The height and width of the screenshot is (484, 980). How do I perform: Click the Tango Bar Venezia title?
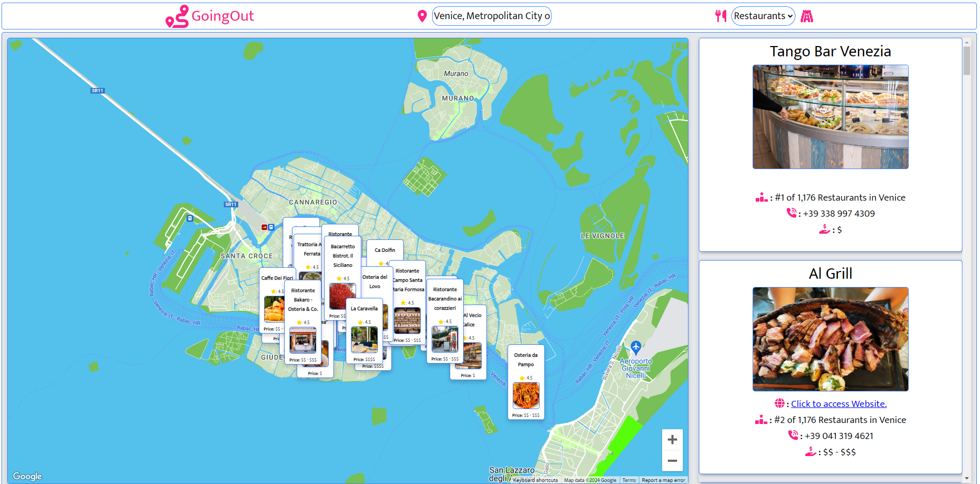point(830,51)
